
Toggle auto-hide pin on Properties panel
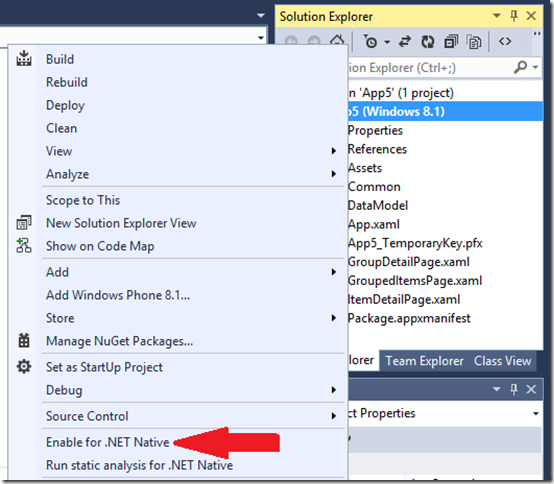coord(514,389)
